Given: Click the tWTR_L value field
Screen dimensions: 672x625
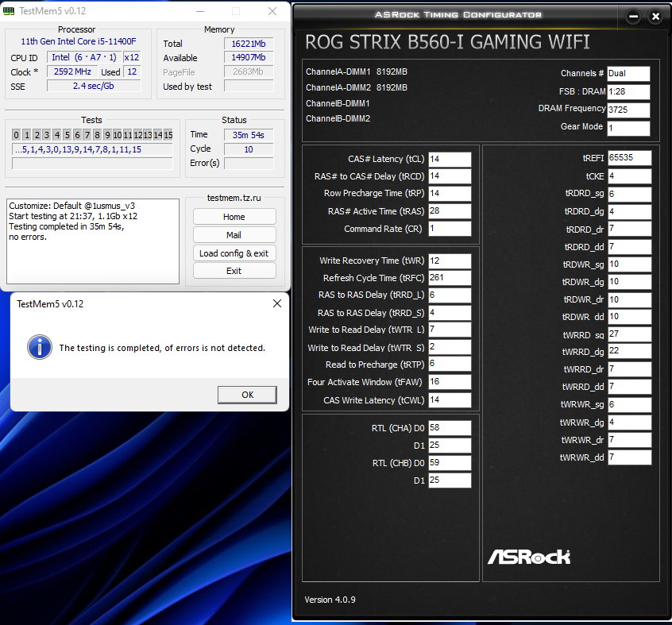Looking at the screenshot, I should [x=450, y=330].
